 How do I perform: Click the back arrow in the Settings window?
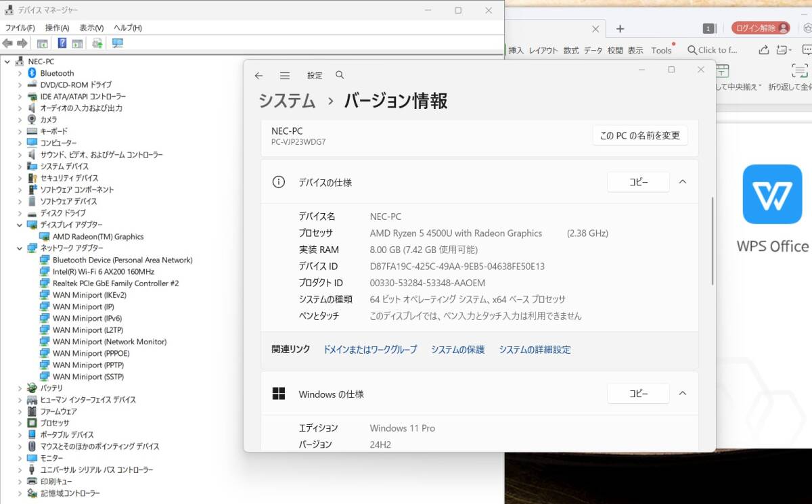259,75
